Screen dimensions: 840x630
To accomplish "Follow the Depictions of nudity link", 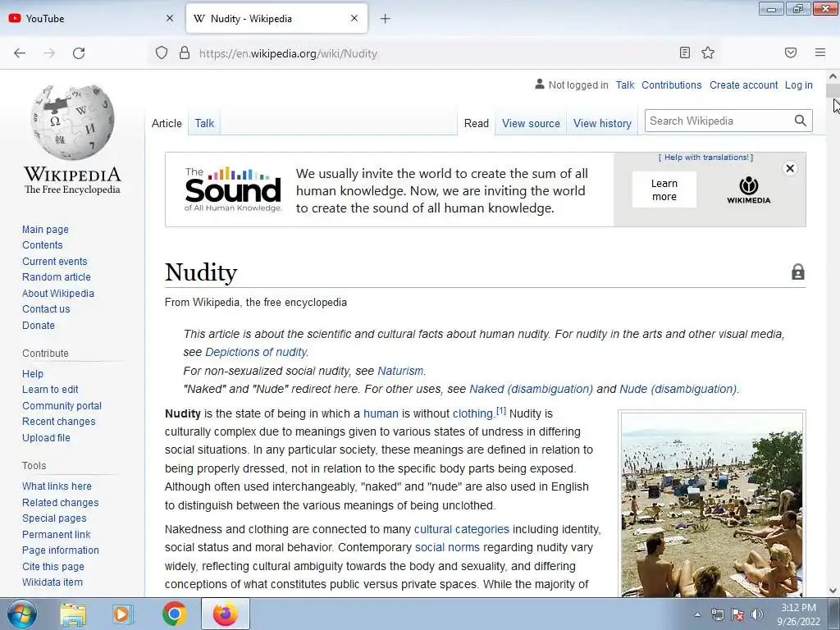I will [x=256, y=352].
